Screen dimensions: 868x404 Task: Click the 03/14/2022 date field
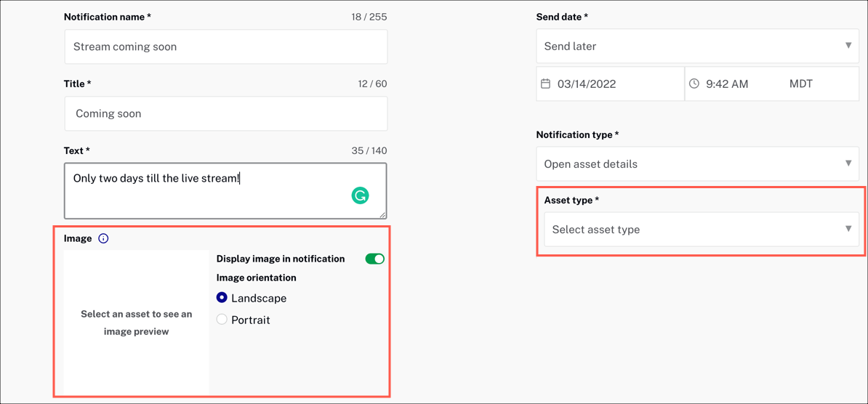click(x=610, y=84)
